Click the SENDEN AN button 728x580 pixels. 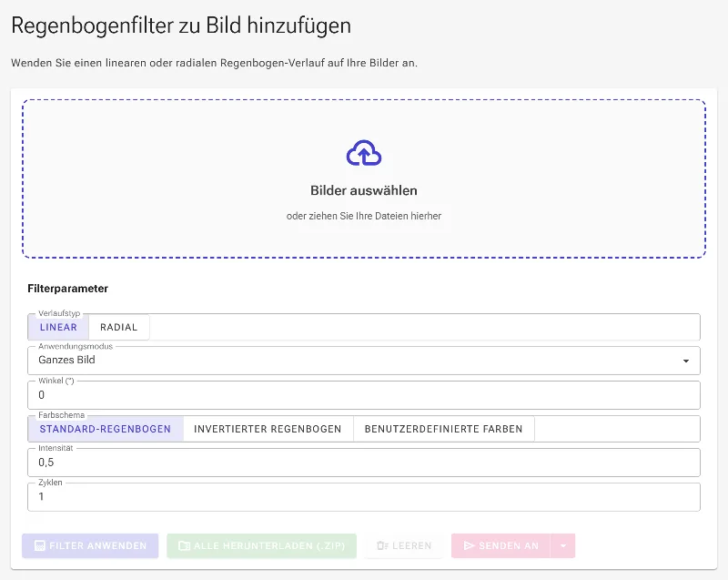pyautogui.click(x=501, y=545)
